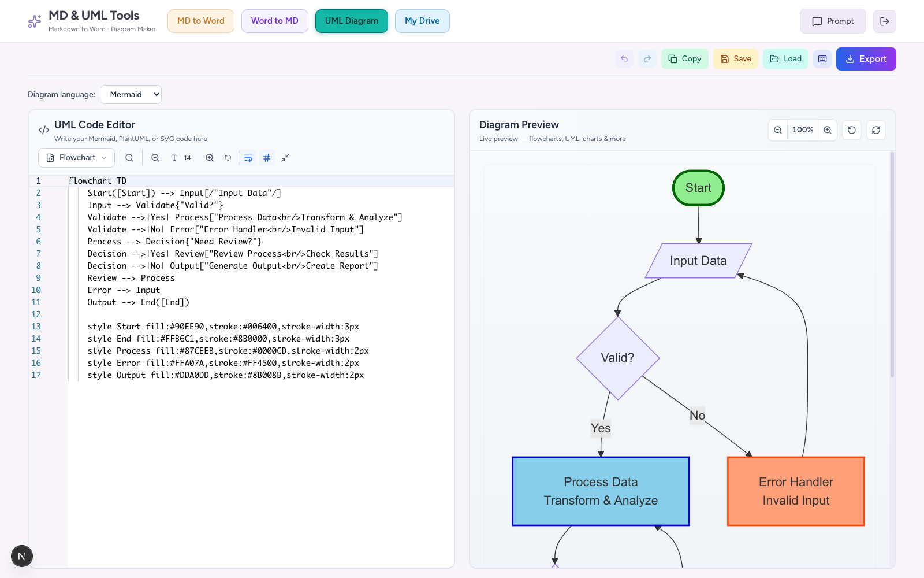The width and height of the screenshot is (924, 578).
Task: Toggle word wrap in the editor
Action: coord(248,158)
